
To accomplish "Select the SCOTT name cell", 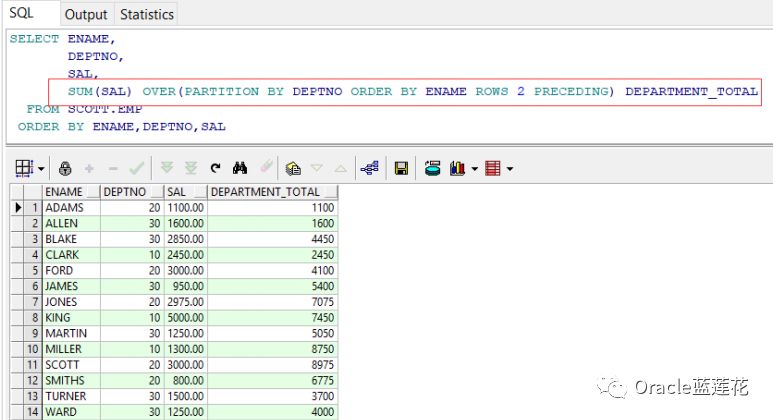I will click(x=71, y=365).
